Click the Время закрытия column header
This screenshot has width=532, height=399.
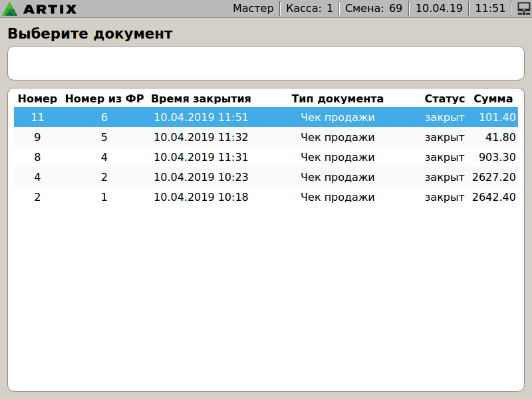201,99
